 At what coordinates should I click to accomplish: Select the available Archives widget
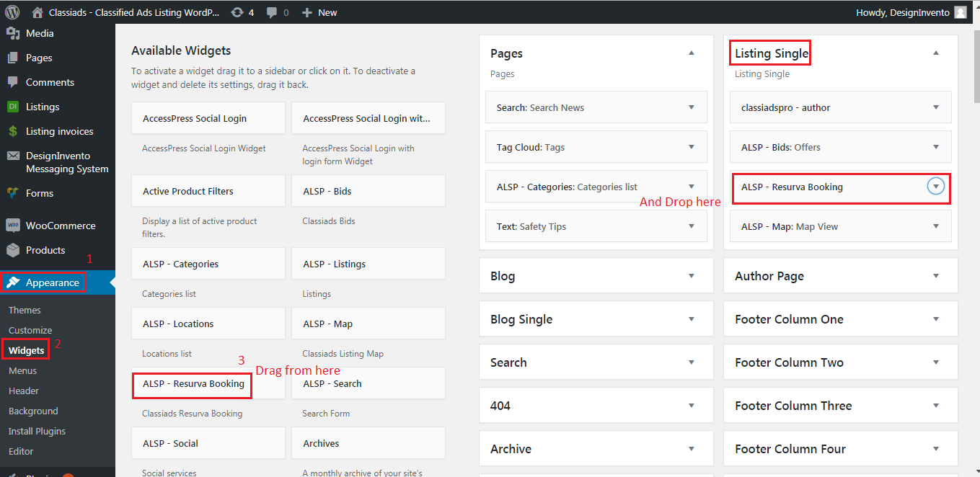click(368, 443)
